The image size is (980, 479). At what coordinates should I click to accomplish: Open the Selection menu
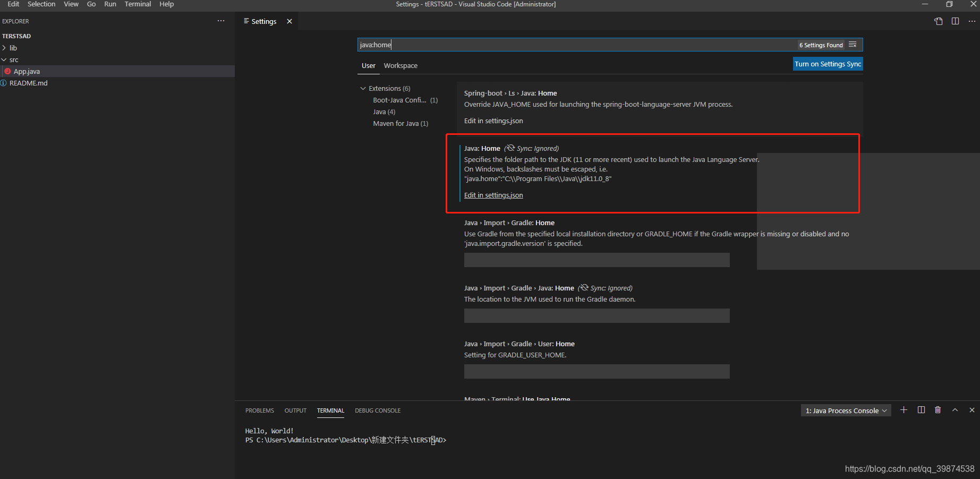pyautogui.click(x=41, y=4)
